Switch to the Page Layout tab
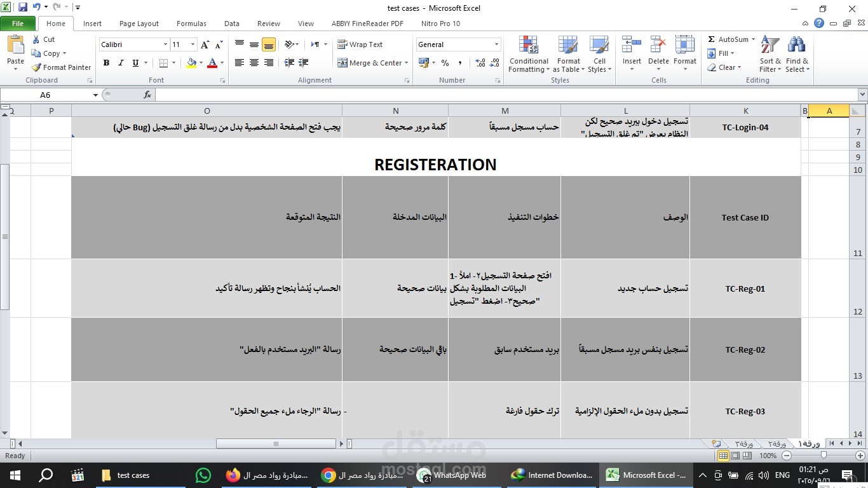868x488 pixels. click(x=139, y=24)
